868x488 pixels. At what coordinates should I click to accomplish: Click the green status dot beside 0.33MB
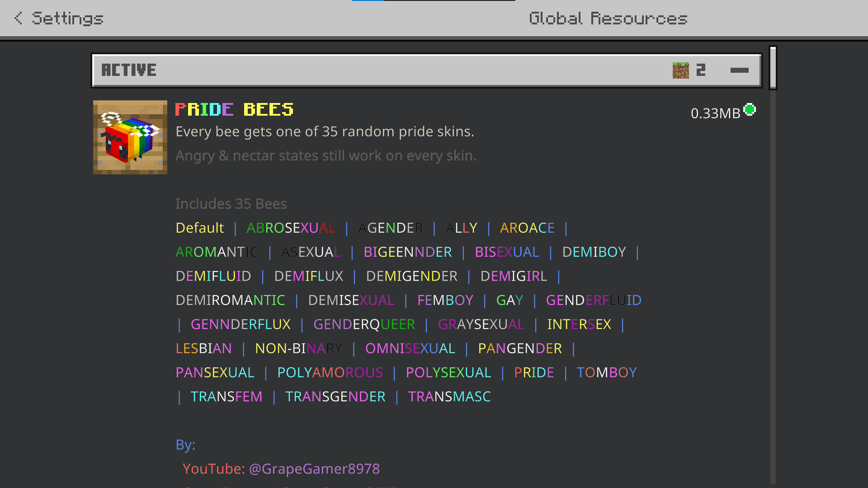coord(750,110)
